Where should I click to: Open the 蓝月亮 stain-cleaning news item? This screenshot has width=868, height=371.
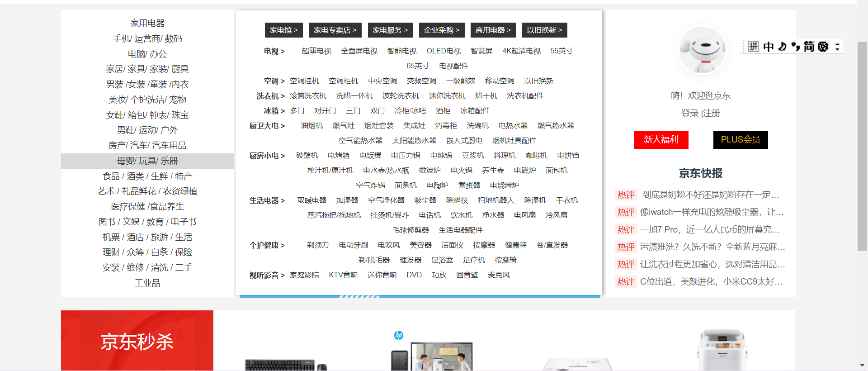pos(712,247)
